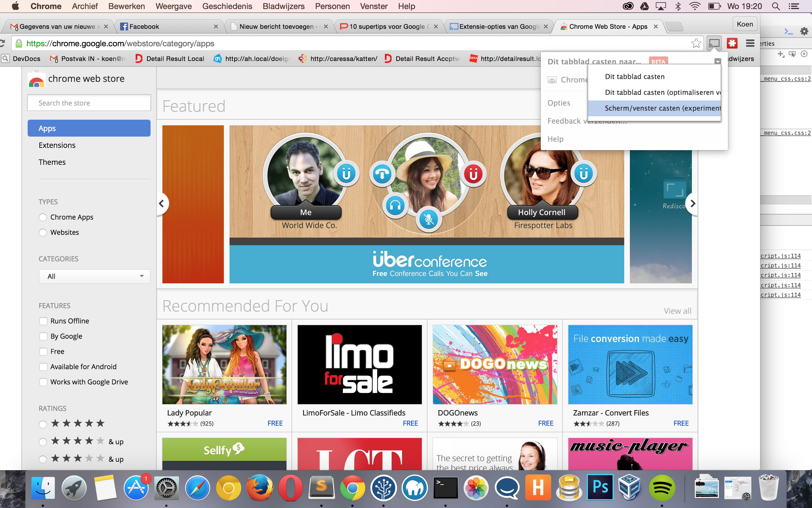The image size is (812, 508).
Task: Show next featured app with right arrow
Action: pyautogui.click(x=692, y=203)
